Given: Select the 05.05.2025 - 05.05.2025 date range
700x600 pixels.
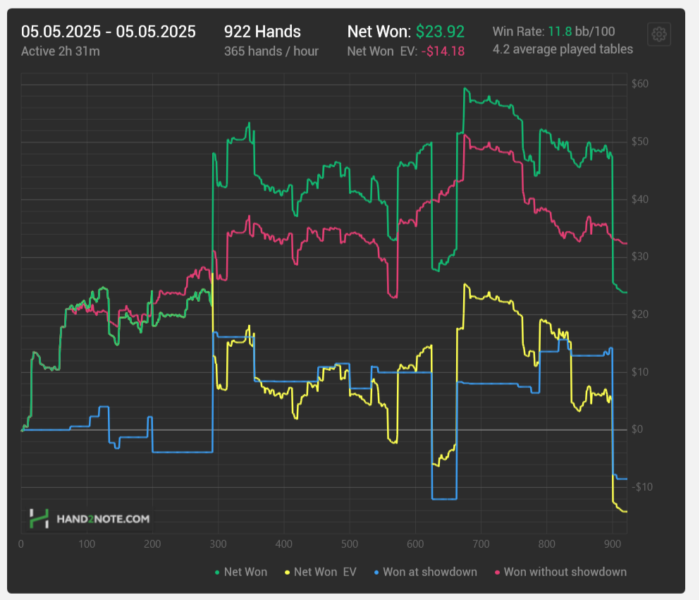Looking at the screenshot, I should click(109, 32).
